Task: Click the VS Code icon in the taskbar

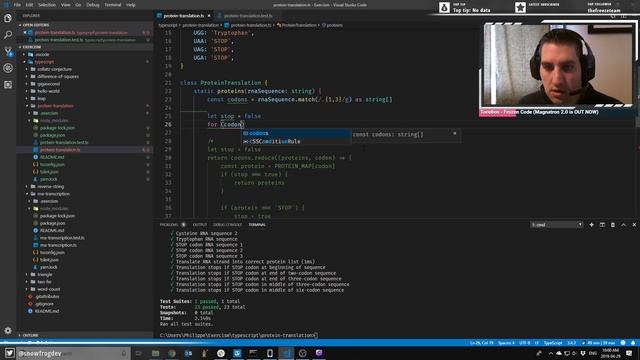Action: [286, 353]
